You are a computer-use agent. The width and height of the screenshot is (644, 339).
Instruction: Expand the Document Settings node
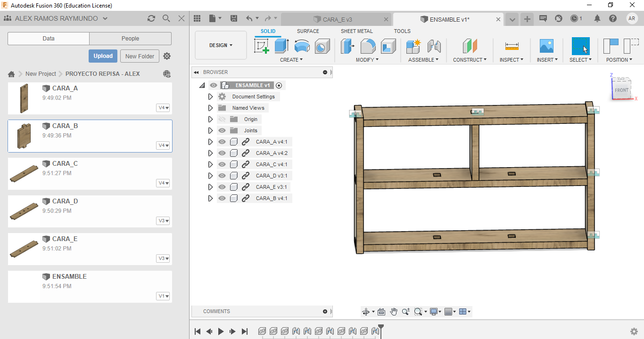pyautogui.click(x=211, y=97)
